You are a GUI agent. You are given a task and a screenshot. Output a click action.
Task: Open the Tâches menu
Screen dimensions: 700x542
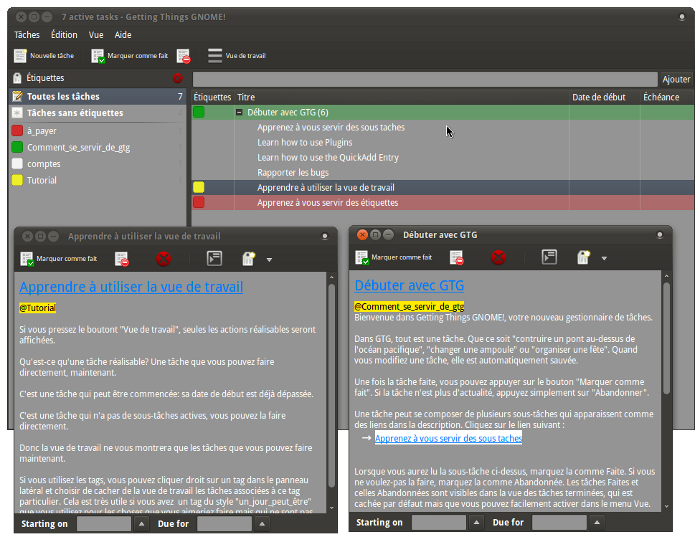(x=27, y=34)
